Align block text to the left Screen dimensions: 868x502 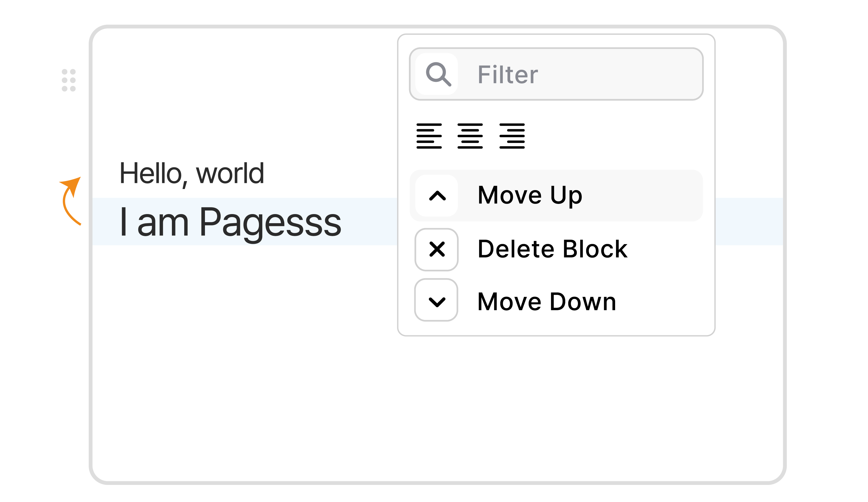click(429, 136)
